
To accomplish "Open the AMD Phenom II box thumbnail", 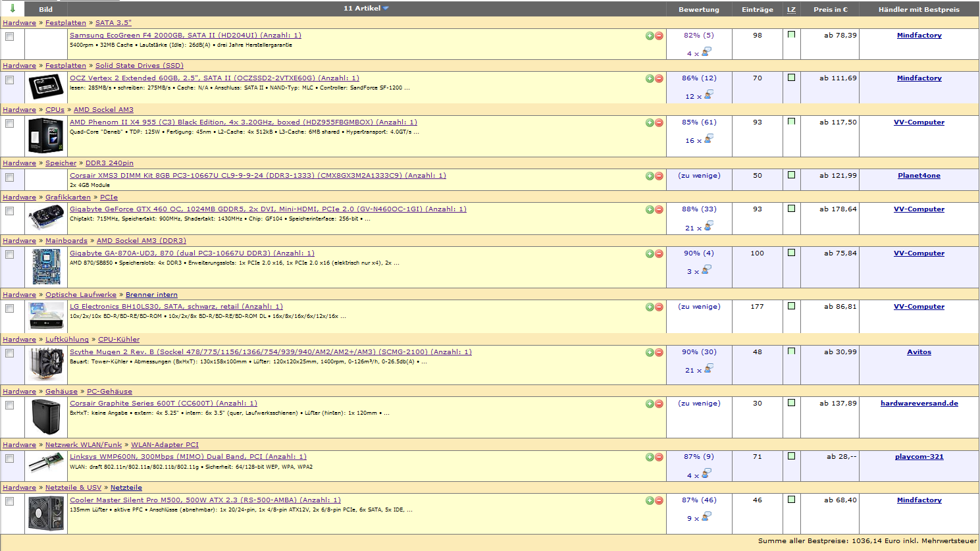I will (x=45, y=135).
